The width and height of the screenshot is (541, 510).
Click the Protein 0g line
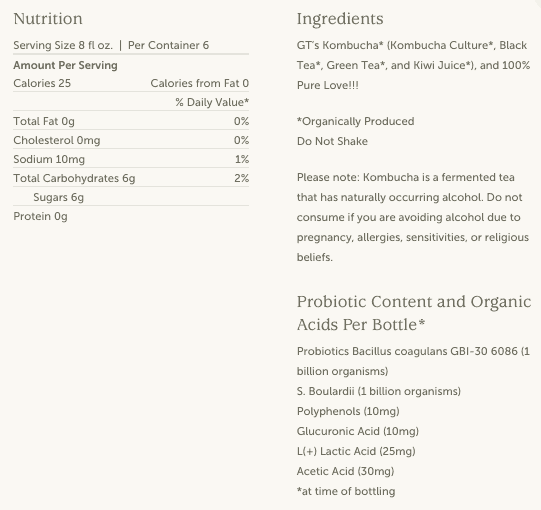pos(40,216)
